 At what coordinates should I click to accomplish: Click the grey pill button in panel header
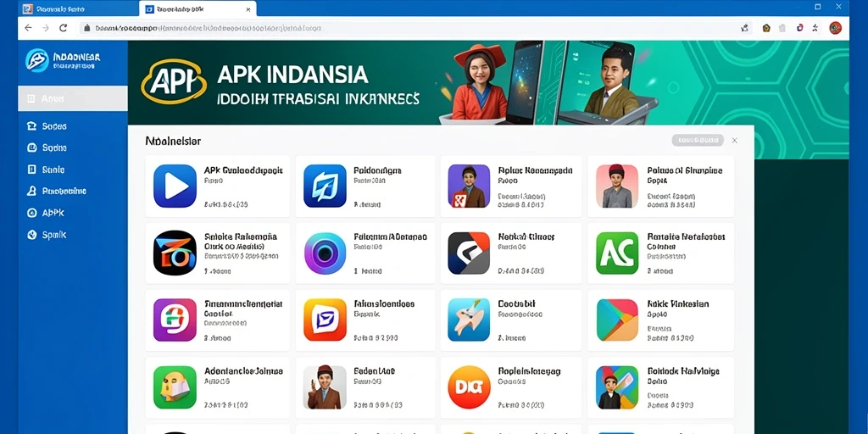click(698, 140)
